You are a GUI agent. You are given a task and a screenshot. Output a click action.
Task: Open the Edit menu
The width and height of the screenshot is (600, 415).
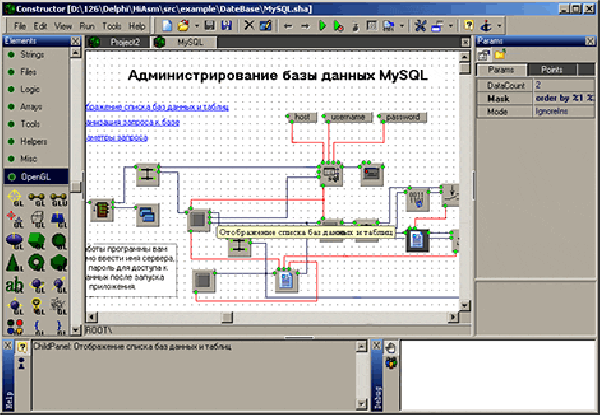pos(40,26)
